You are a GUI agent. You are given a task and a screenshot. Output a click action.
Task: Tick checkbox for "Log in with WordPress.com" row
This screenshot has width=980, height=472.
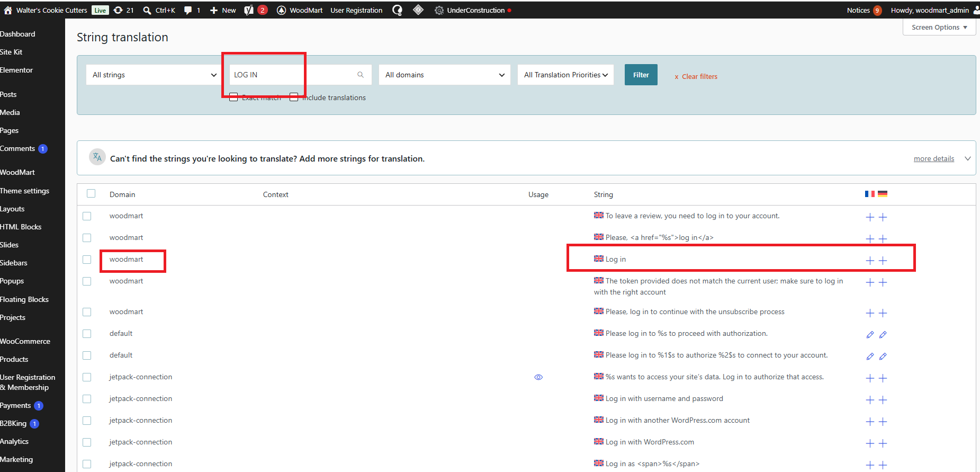[87, 442]
